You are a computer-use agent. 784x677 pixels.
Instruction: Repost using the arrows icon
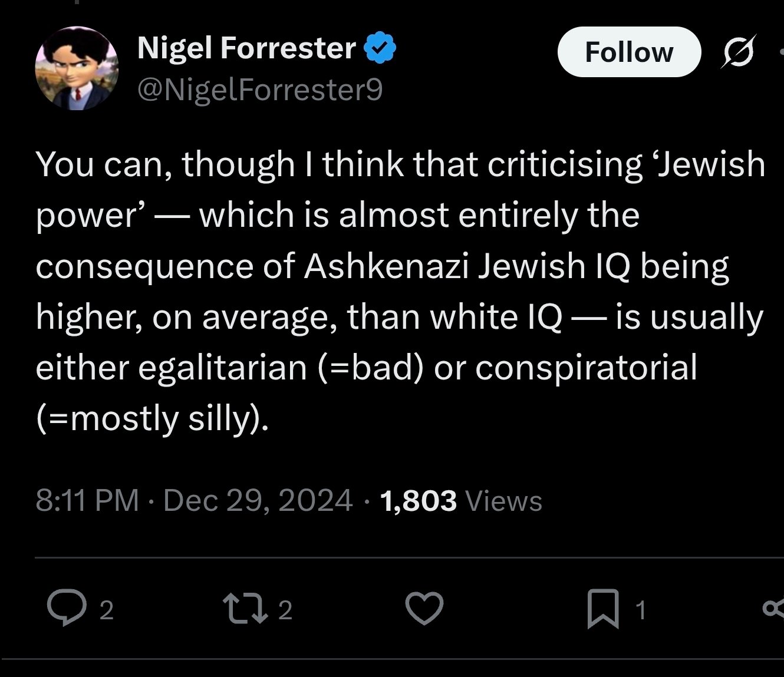[x=244, y=609]
